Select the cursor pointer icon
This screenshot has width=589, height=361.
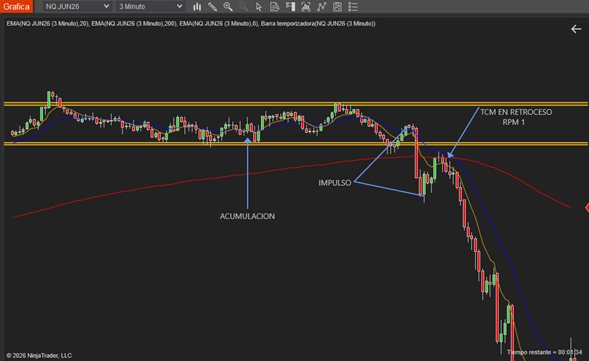[258, 6]
